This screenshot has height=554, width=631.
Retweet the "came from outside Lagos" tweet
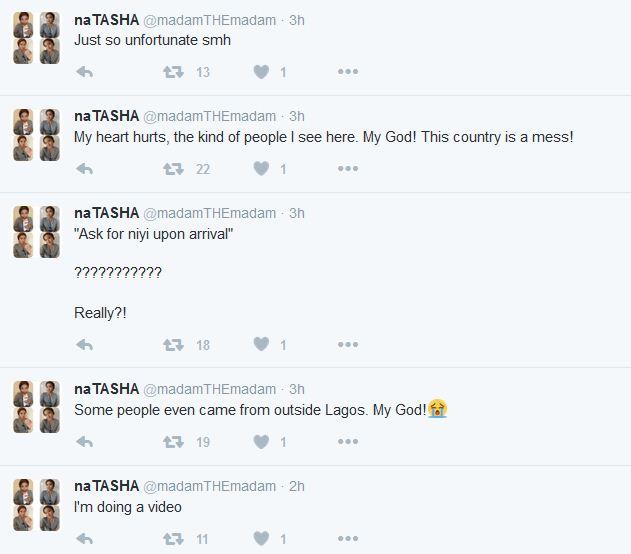tap(173, 442)
